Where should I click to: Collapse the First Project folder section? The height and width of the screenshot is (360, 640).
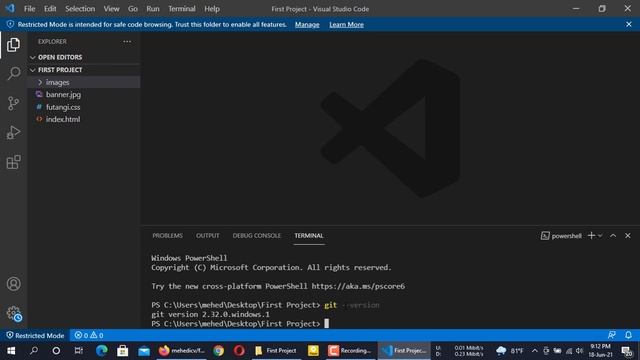[60, 70]
